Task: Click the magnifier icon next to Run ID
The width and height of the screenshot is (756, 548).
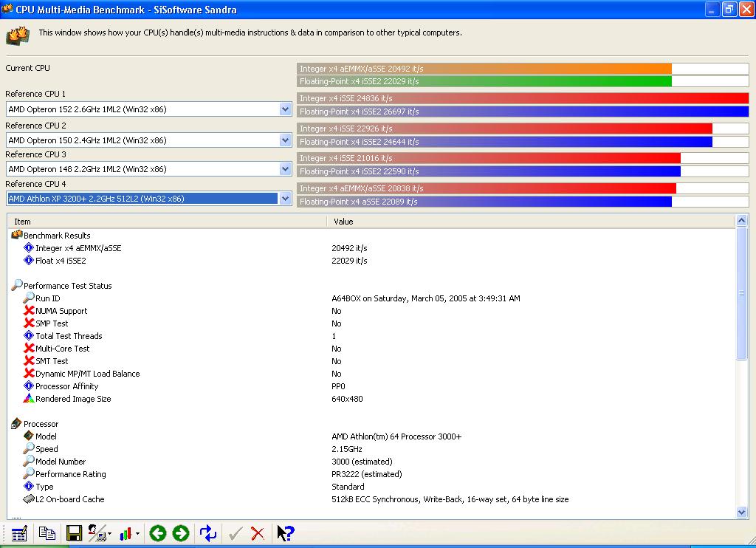Action: click(29, 298)
